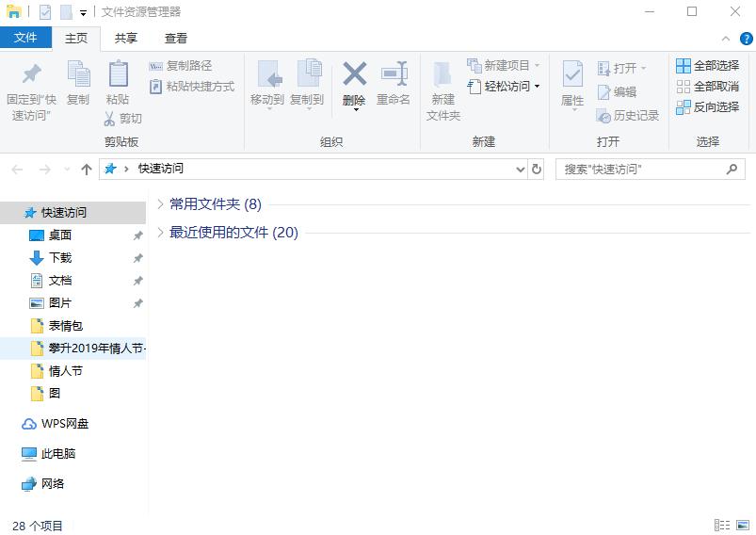The image size is (756, 535).
Task: Open the 移动到 (Move to) menu
Action: (267, 85)
